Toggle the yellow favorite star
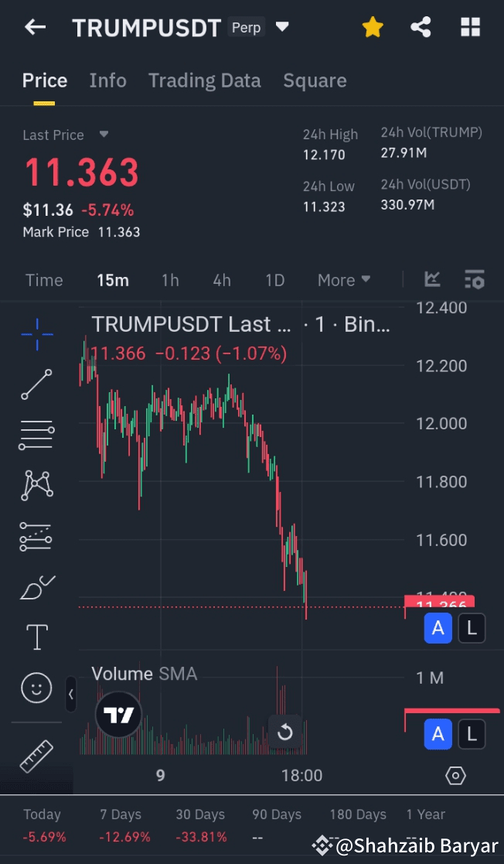 (x=373, y=27)
